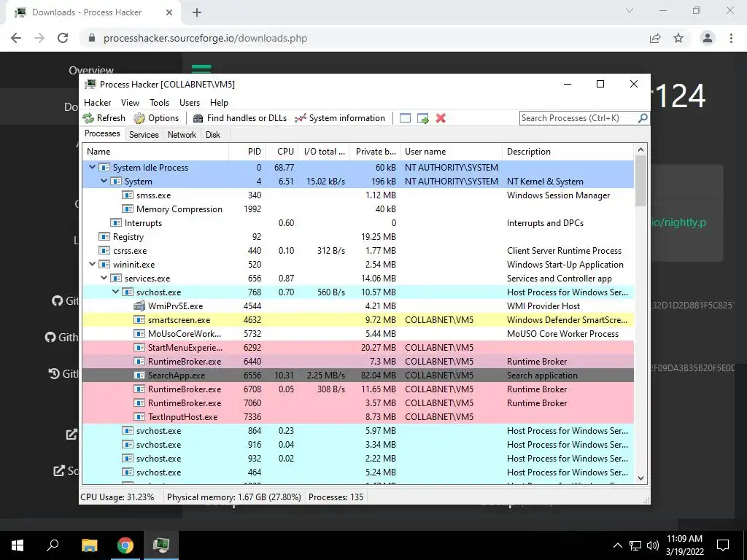
Task: Collapse the svchost.exe 768 tree node
Action: point(116,292)
